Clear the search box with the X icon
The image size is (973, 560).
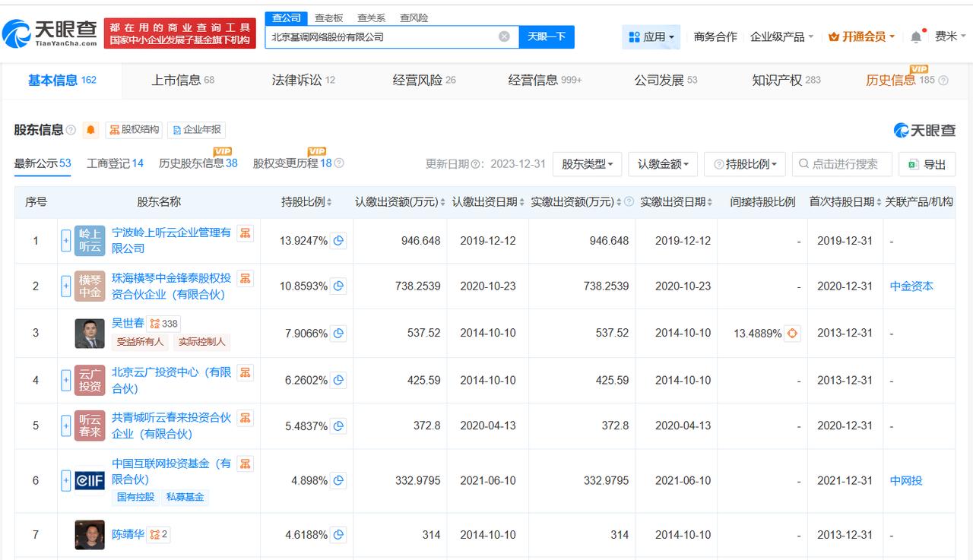click(x=504, y=36)
